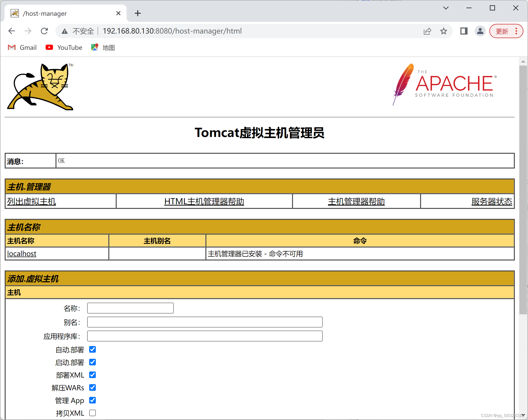This screenshot has width=528, height=420.
Task: Enable the 拷贝XML checkbox
Action: tap(92, 413)
